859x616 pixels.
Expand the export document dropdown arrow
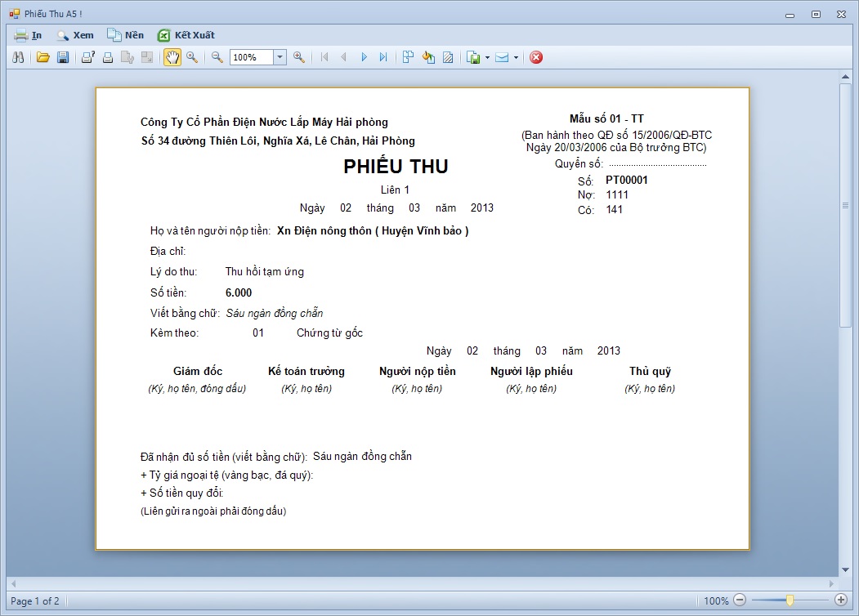coord(487,58)
